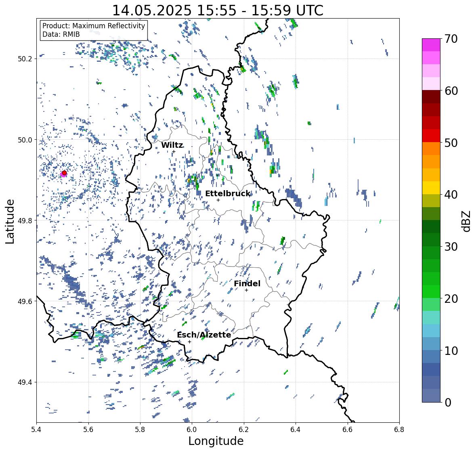Click the 'Product: Maximum Reflectivity' legend text

(x=94, y=26)
